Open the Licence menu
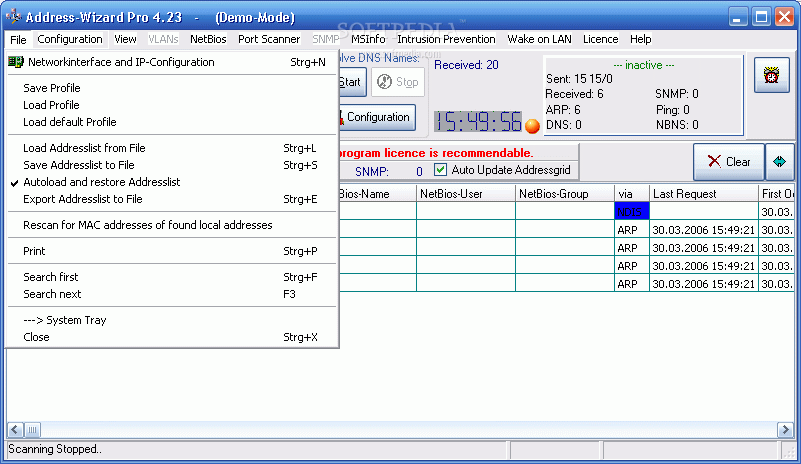Screen dimensions: 801x464 click(x=600, y=39)
